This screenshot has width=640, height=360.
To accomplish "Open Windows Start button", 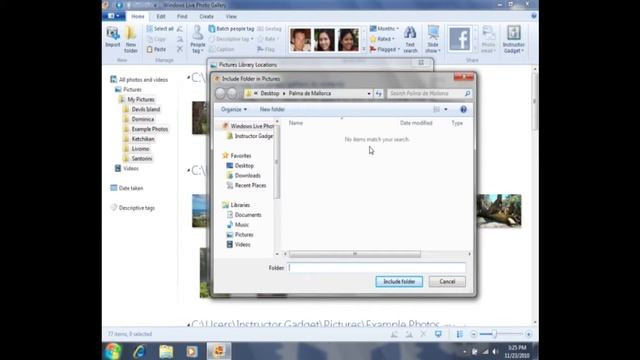I will pyautogui.click(x=113, y=351).
